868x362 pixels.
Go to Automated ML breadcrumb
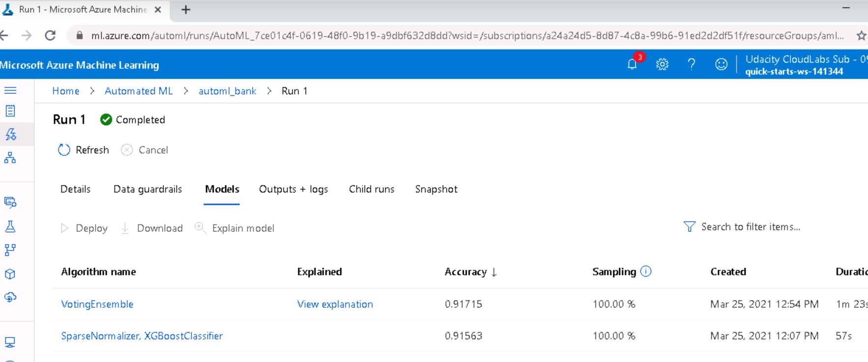139,91
